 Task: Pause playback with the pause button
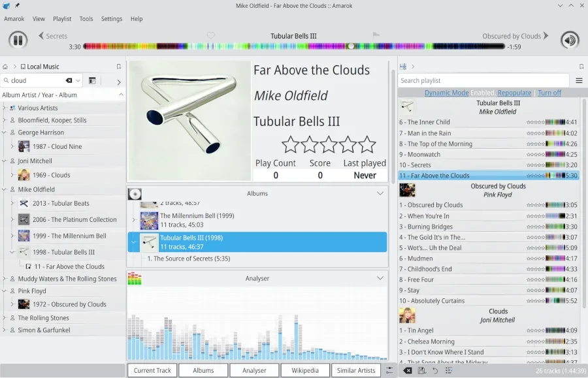pyautogui.click(x=18, y=40)
